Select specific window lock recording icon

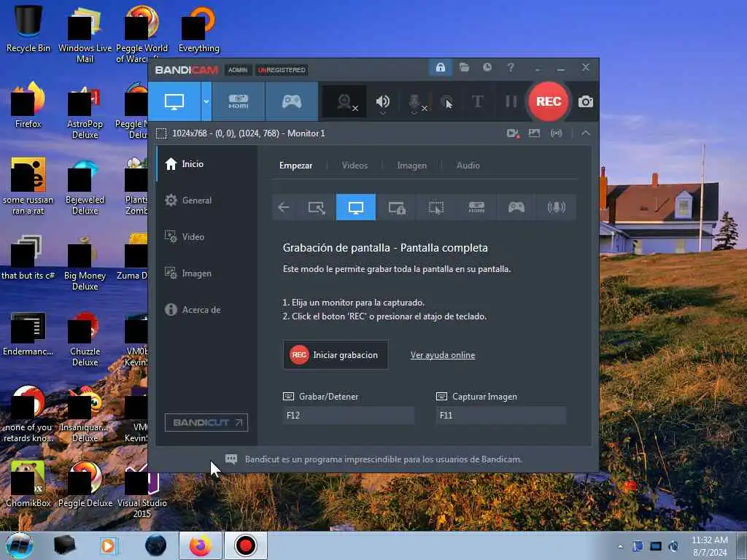coord(396,207)
